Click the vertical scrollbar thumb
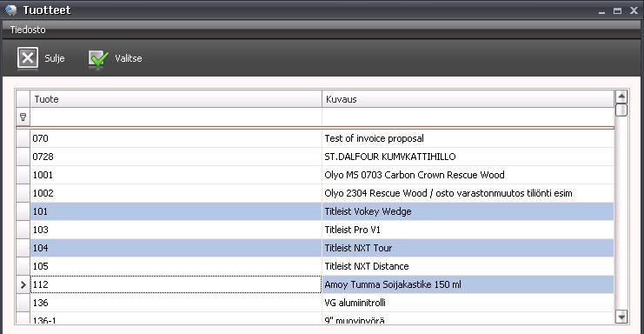Image resolution: width=644 pixels, height=334 pixels. (621, 110)
